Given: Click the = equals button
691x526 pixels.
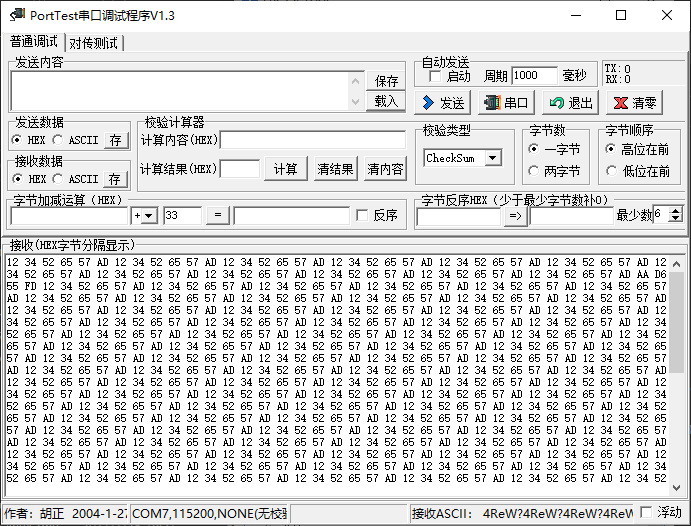Looking at the screenshot, I should [x=218, y=215].
